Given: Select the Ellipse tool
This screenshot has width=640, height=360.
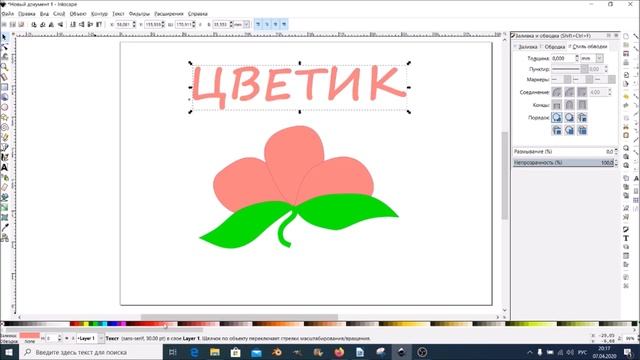Looking at the screenshot, I should [x=4, y=107].
